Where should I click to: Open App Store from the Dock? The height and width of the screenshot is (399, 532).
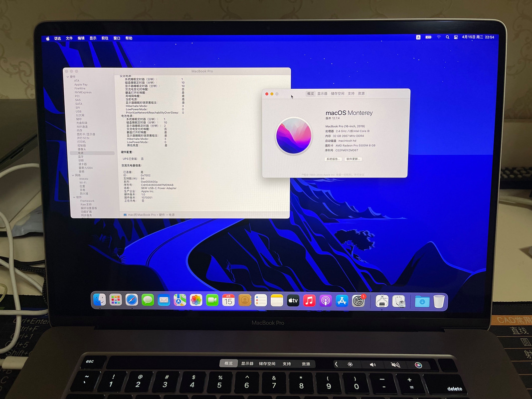point(342,301)
